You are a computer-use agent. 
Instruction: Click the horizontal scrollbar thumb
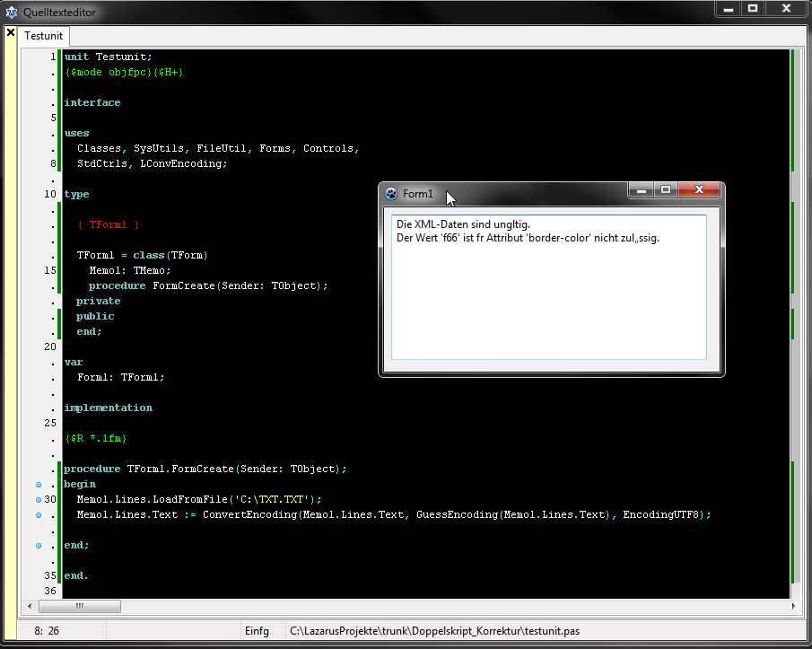click(79, 607)
